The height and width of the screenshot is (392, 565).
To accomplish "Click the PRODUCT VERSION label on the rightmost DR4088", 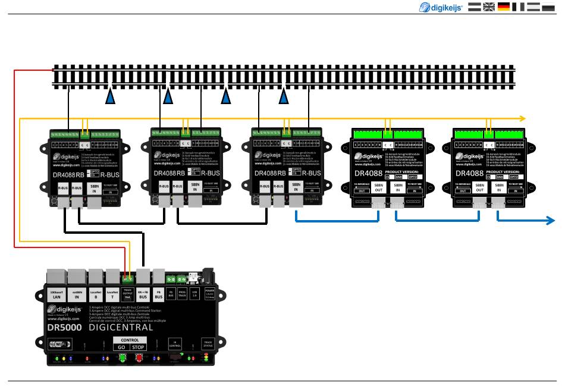I will [x=503, y=172].
